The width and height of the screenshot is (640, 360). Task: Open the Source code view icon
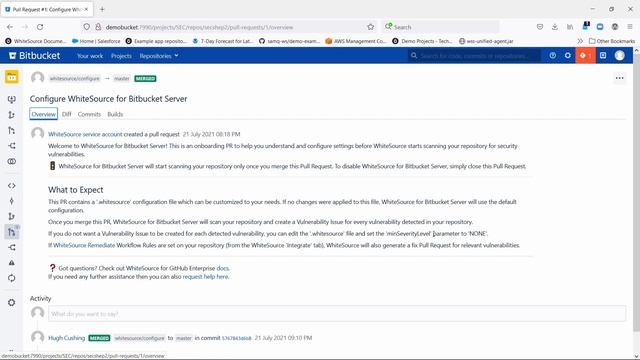11,186
